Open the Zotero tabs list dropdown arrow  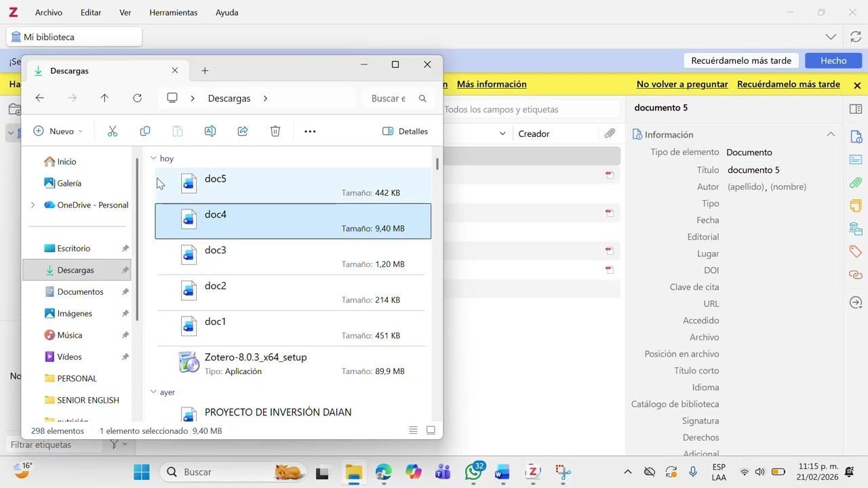tap(831, 37)
